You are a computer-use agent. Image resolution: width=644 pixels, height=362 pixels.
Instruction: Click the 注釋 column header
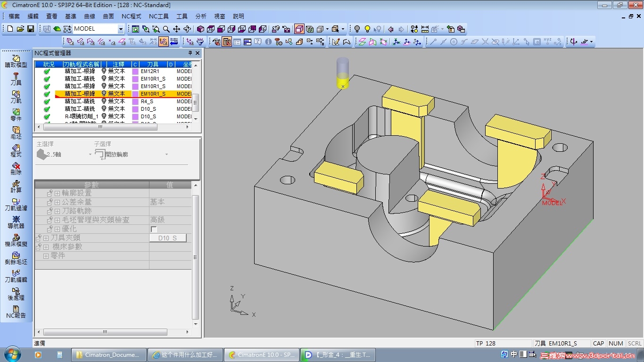(118, 64)
